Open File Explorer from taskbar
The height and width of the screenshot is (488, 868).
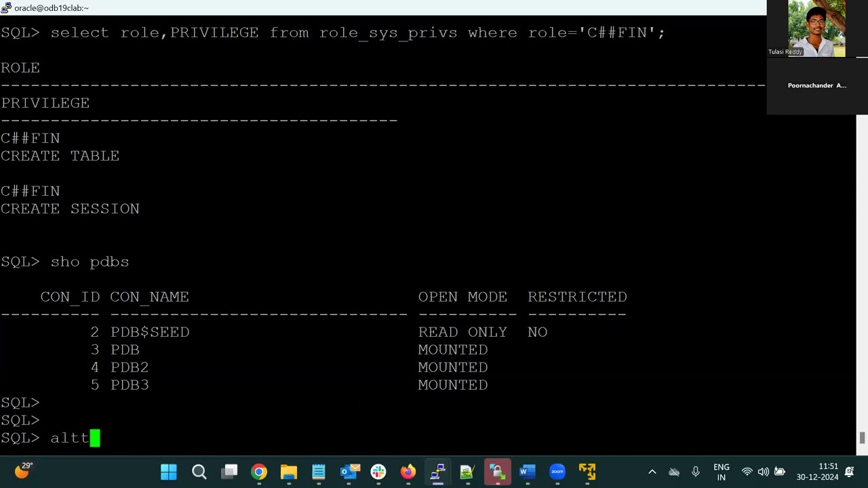(289, 472)
